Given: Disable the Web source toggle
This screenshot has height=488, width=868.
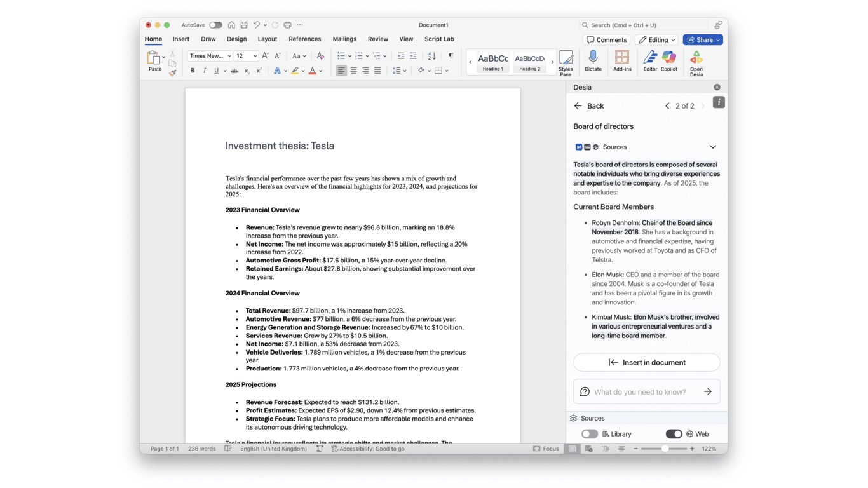Looking at the screenshot, I should [674, 434].
